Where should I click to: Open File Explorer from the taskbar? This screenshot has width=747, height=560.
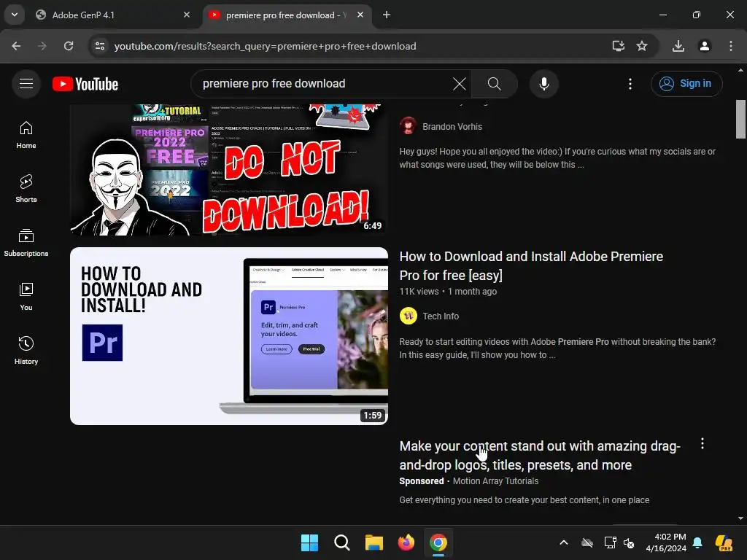(374, 542)
